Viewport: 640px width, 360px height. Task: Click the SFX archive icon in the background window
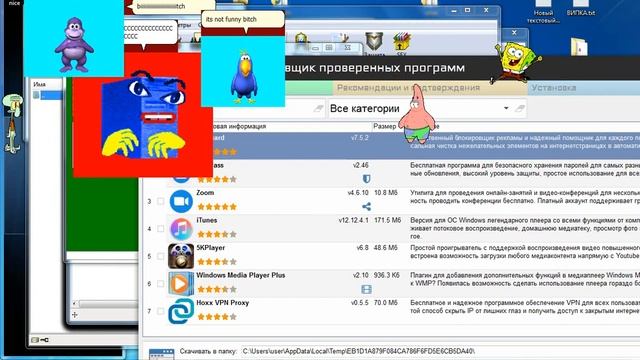pos(402,42)
